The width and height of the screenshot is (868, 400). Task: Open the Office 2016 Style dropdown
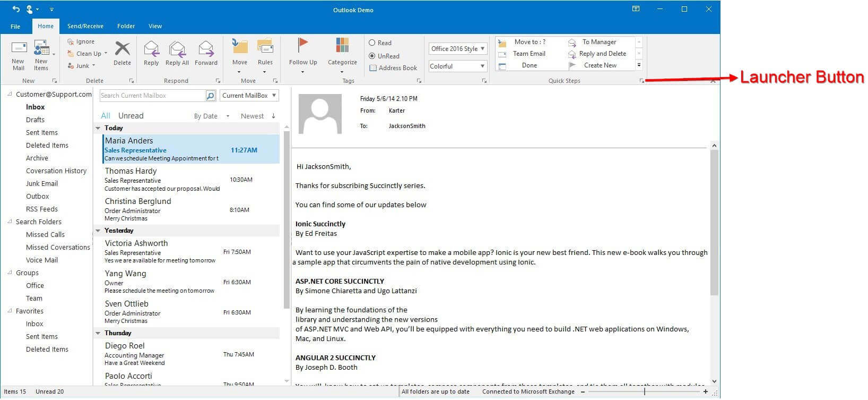(458, 49)
